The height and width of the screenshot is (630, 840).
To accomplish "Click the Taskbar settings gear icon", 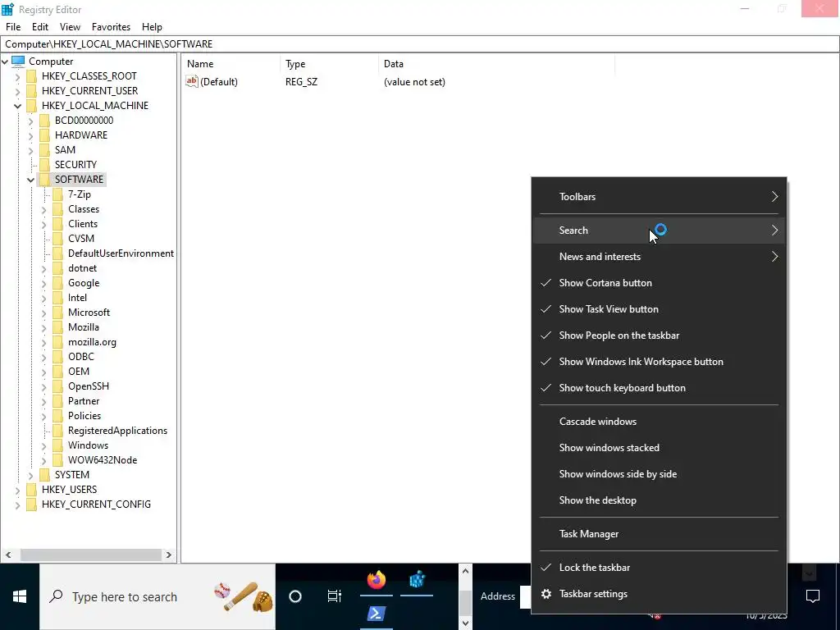I will 546,594.
